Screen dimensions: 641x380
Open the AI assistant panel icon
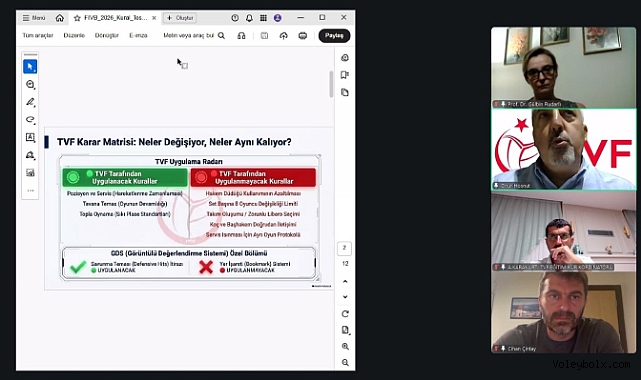[x=345, y=58]
